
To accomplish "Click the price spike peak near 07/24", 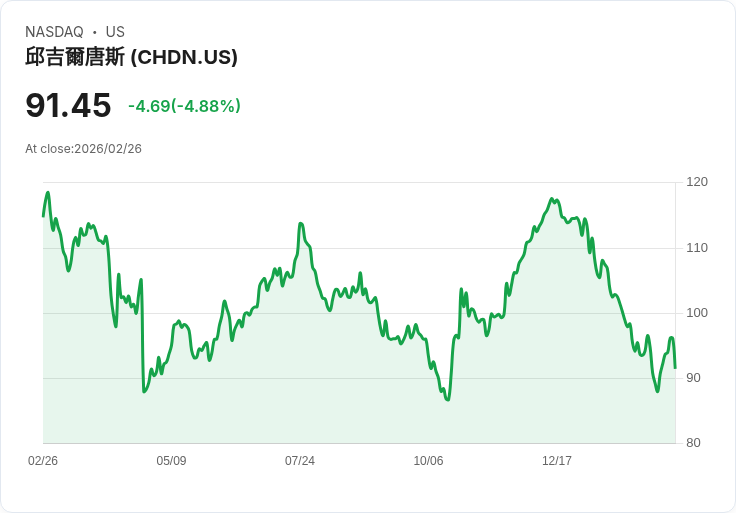I will pos(300,223).
